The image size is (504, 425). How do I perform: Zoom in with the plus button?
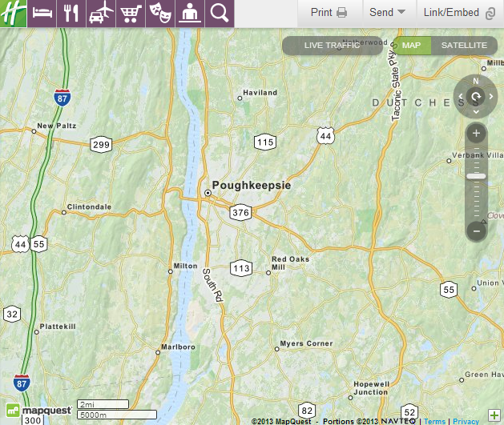click(476, 133)
